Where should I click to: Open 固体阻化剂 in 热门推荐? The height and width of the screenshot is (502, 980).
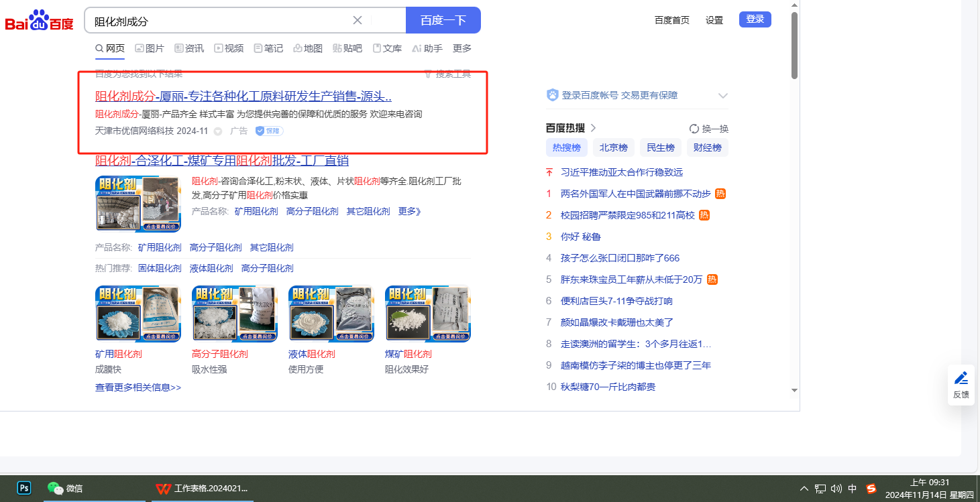[160, 268]
